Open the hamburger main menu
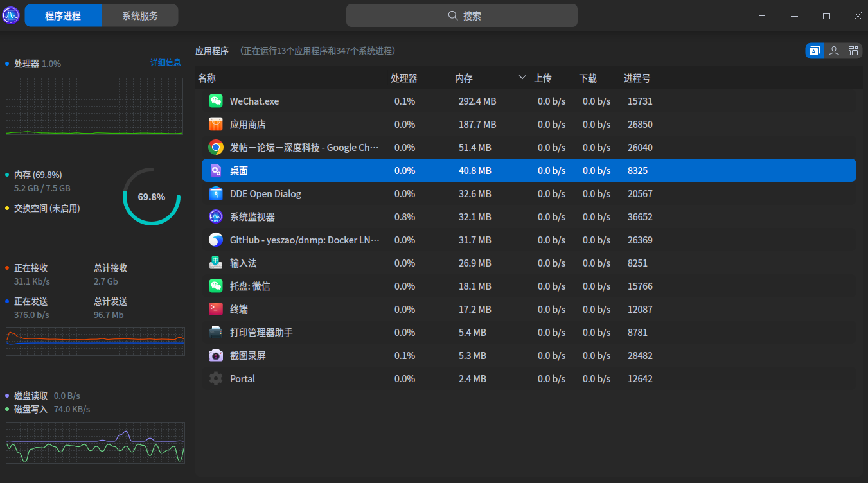The image size is (868, 483). point(762,16)
